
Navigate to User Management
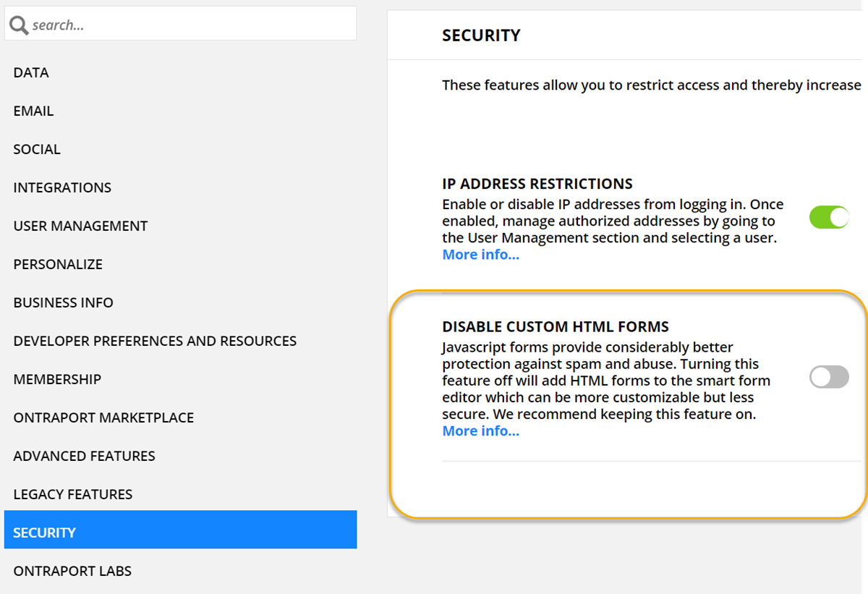(x=80, y=226)
